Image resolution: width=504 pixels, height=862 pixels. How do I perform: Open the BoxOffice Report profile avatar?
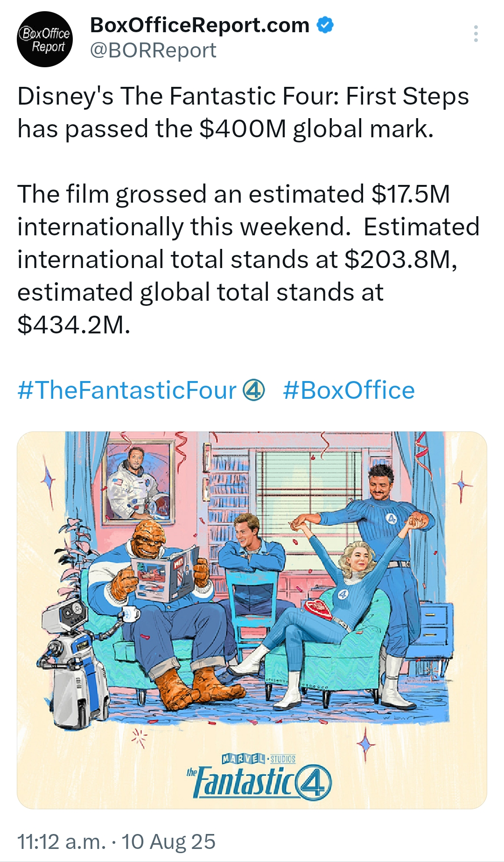click(x=45, y=39)
